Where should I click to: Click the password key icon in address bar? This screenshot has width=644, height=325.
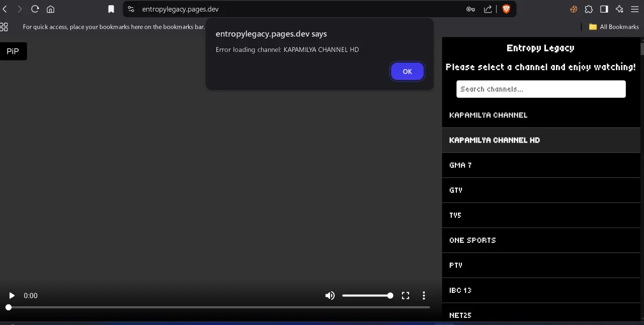click(x=470, y=9)
